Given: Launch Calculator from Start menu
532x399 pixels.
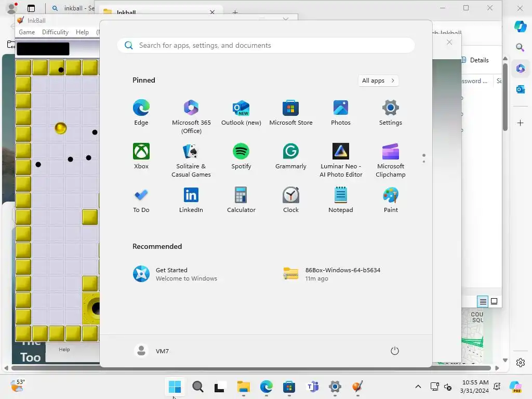Looking at the screenshot, I should click(241, 200).
